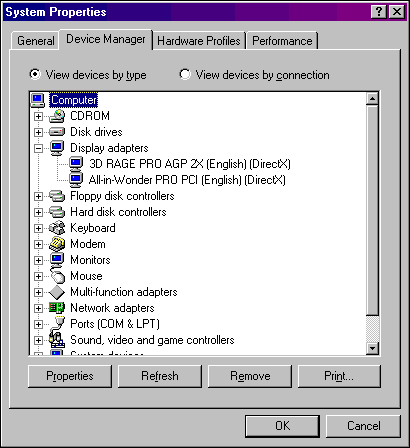Screen dimensions: 410x448
Task: Expand the Ports (COM & LPT) node
Action: (x=38, y=324)
